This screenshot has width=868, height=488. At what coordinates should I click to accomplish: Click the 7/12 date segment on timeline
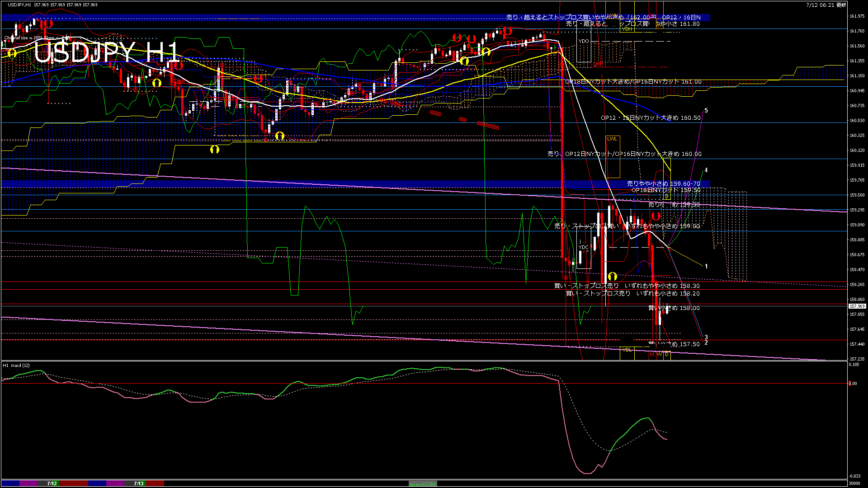click(52, 483)
